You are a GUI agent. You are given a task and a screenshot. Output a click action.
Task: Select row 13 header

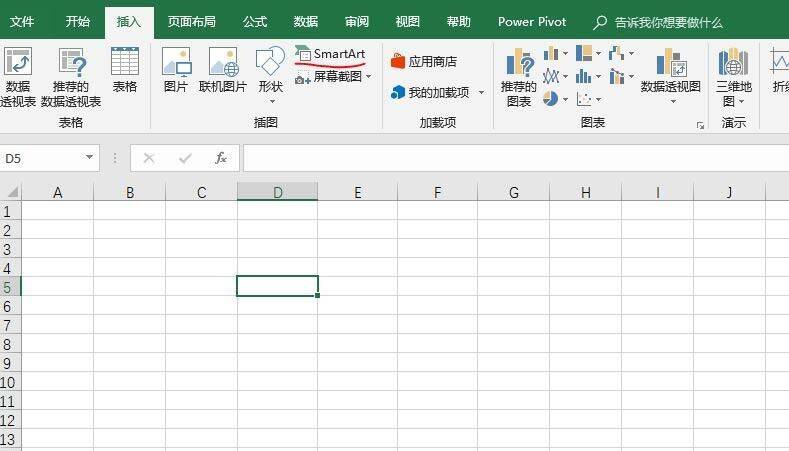tap(10, 439)
